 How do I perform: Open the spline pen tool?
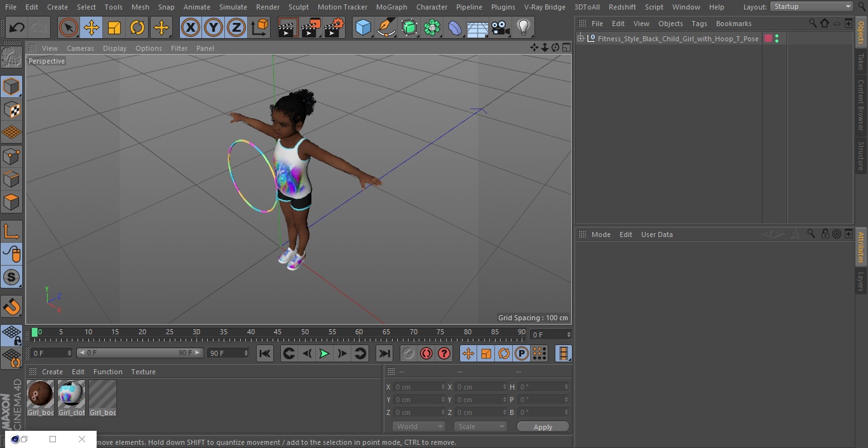[x=386, y=27]
